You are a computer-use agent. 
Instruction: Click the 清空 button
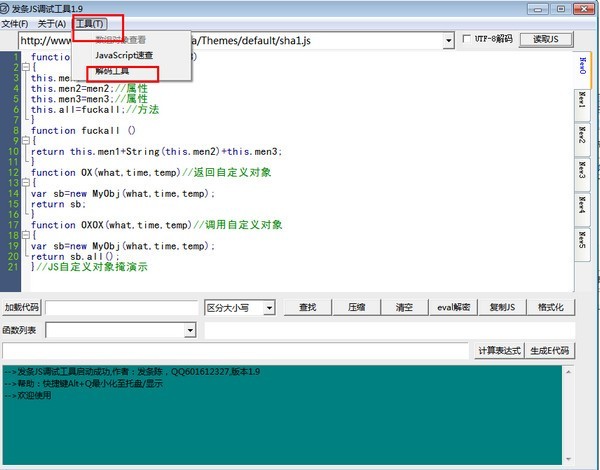tap(404, 307)
